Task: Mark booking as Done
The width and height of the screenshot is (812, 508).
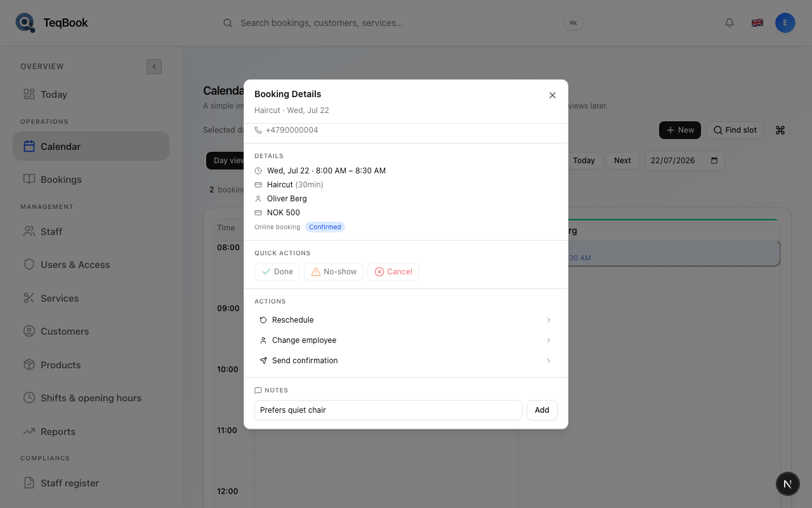Action: pos(277,272)
